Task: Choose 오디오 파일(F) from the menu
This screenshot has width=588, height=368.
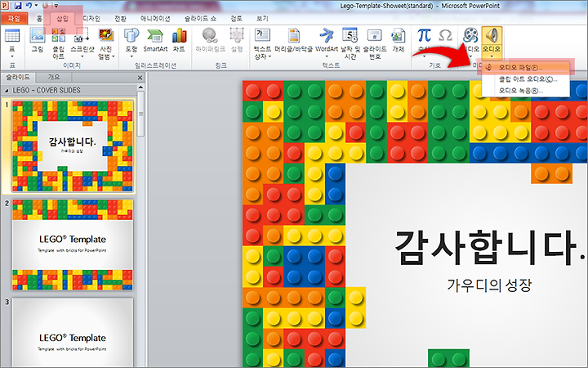Action: [x=525, y=68]
